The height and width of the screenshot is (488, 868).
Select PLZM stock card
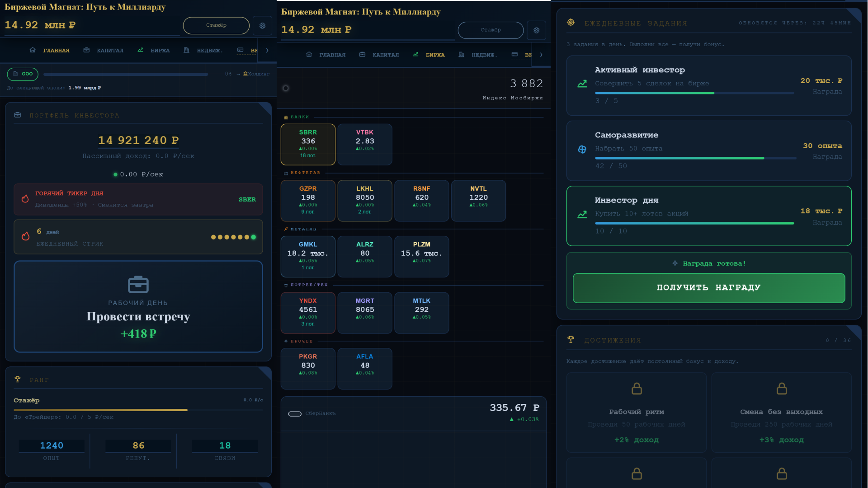click(422, 257)
